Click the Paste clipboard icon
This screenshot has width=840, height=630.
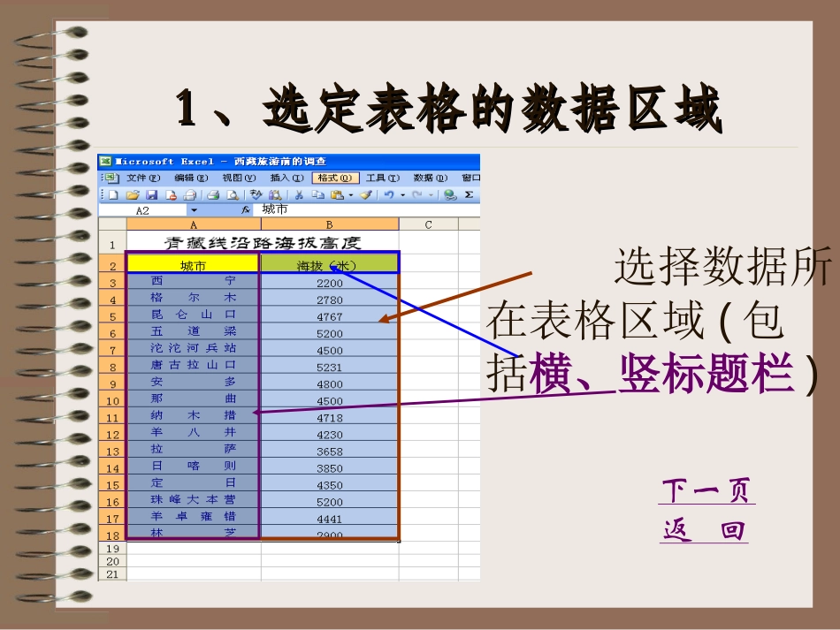point(338,195)
